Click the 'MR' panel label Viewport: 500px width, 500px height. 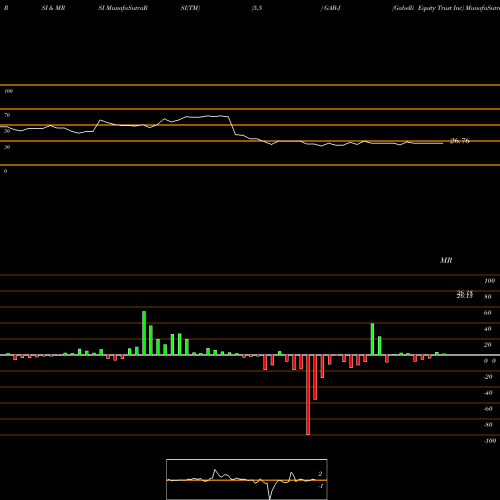coord(446,260)
